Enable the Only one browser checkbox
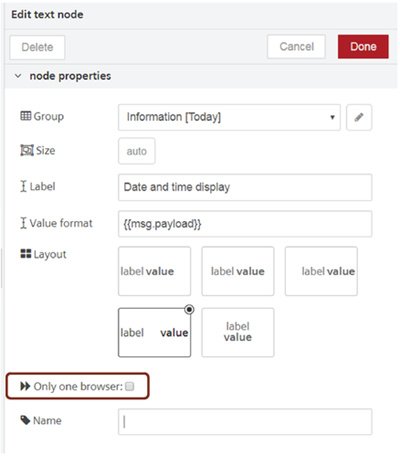Screen dimensions: 400x456 coord(130,386)
